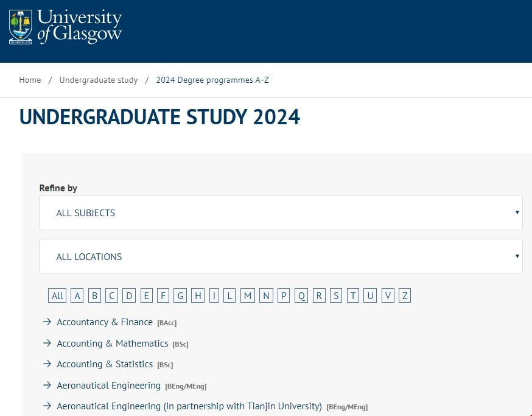
Task: Click the arrow icon beside Accounting & Mathematics
Action: click(47, 343)
